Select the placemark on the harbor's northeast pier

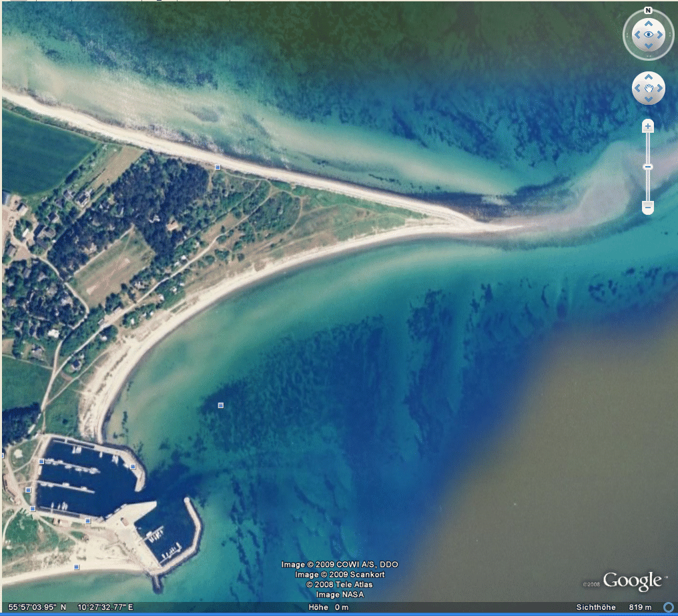pyautogui.click(x=133, y=467)
